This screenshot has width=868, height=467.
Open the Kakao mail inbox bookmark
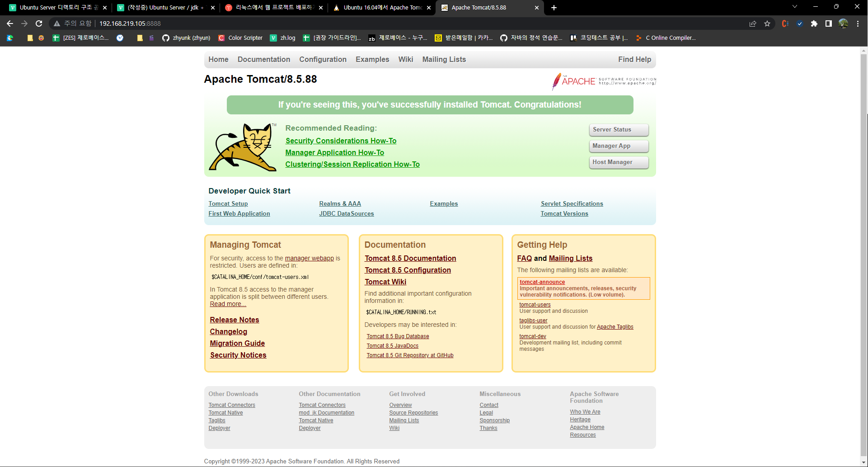pyautogui.click(x=464, y=38)
